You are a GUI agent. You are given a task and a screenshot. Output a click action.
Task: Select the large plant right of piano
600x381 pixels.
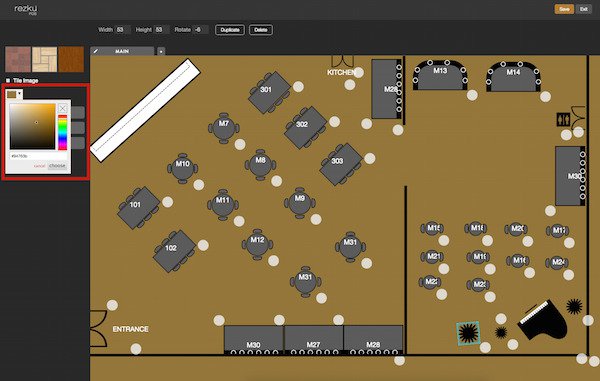574,306
